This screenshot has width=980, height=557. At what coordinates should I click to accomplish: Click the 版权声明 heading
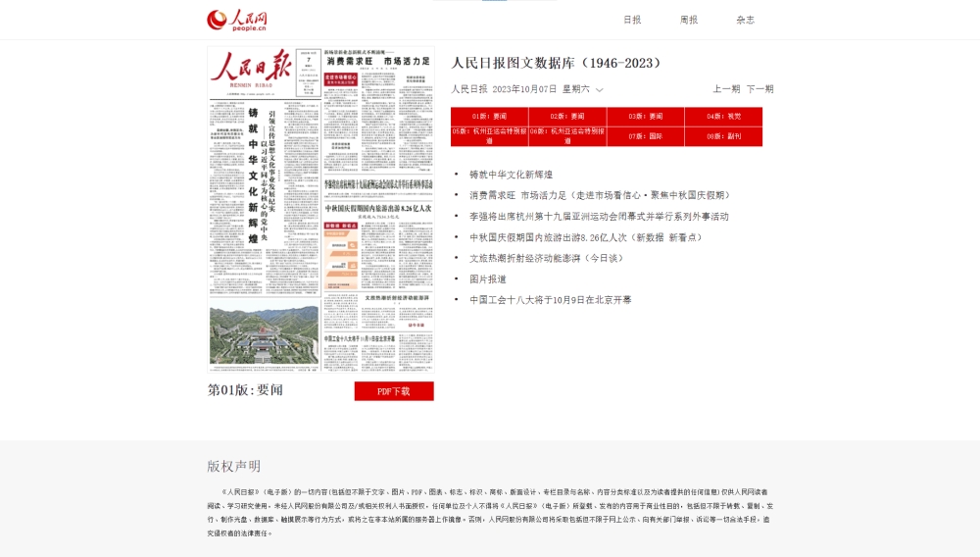pyautogui.click(x=234, y=467)
